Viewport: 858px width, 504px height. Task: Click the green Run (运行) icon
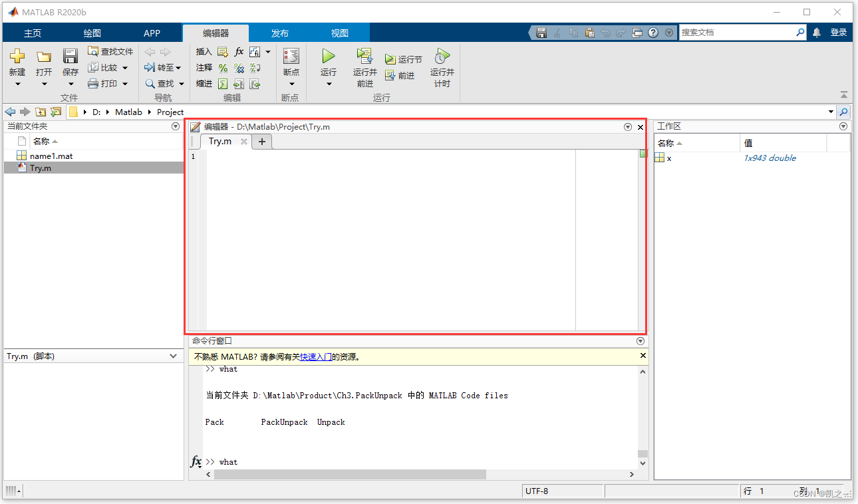tap(329, 57)
